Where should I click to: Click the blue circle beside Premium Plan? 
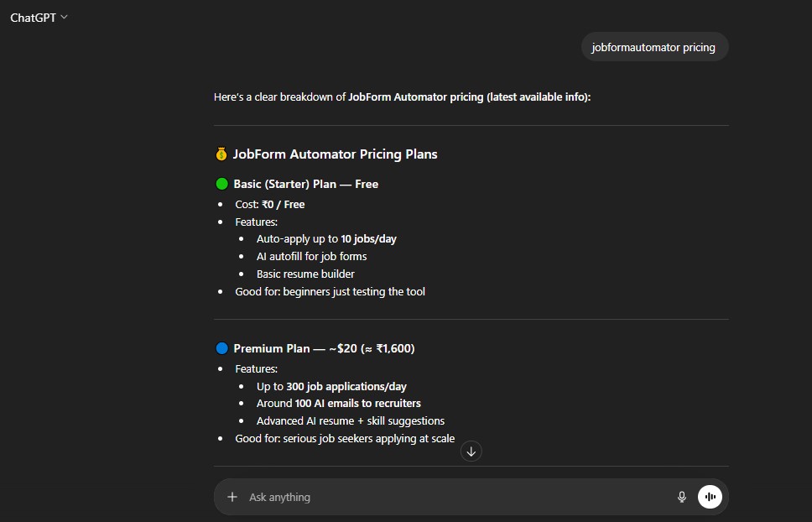(x=221, y=348)
